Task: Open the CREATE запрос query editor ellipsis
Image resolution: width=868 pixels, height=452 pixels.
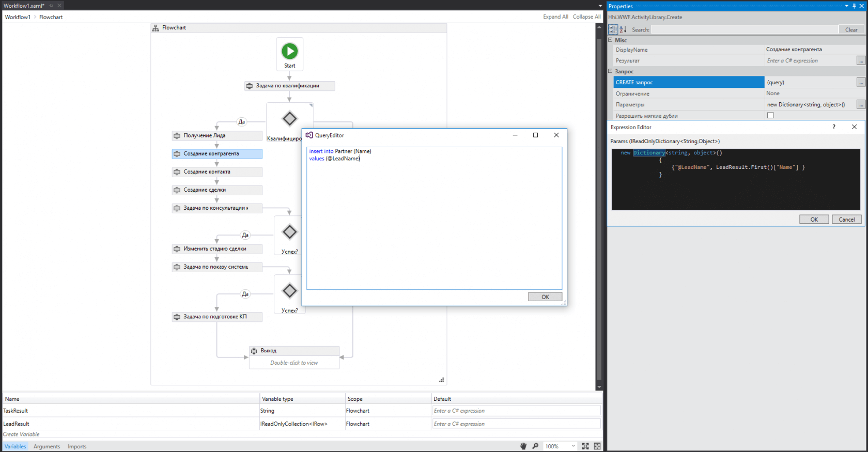Action: tap(861, 82)
